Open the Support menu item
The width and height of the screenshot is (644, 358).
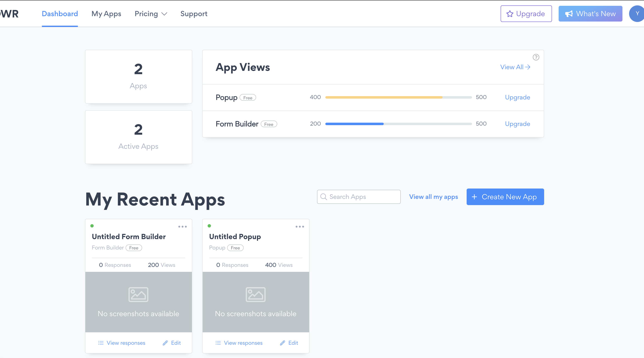pos(194,14)
